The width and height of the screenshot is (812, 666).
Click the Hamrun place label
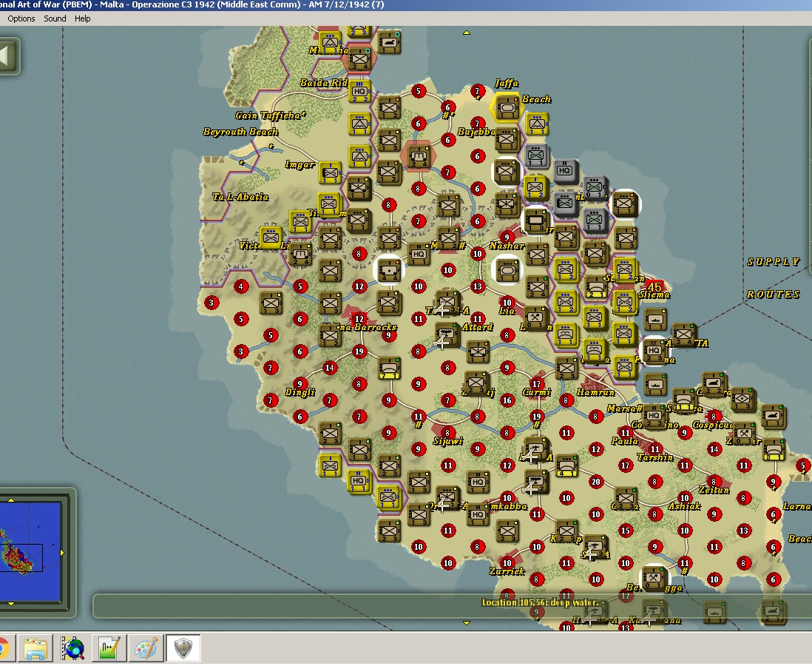click(x=595, y=392)
